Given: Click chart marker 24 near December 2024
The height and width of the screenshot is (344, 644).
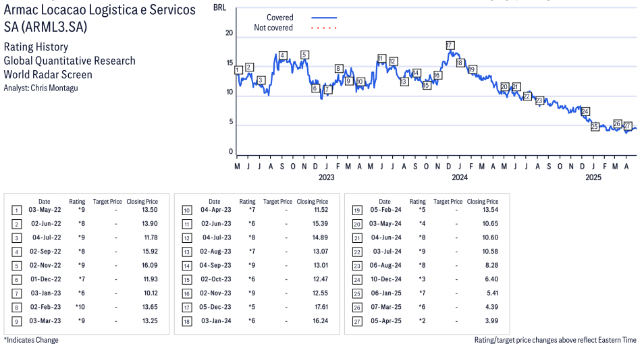Looking at the screenshot, I should coord(585,112).
